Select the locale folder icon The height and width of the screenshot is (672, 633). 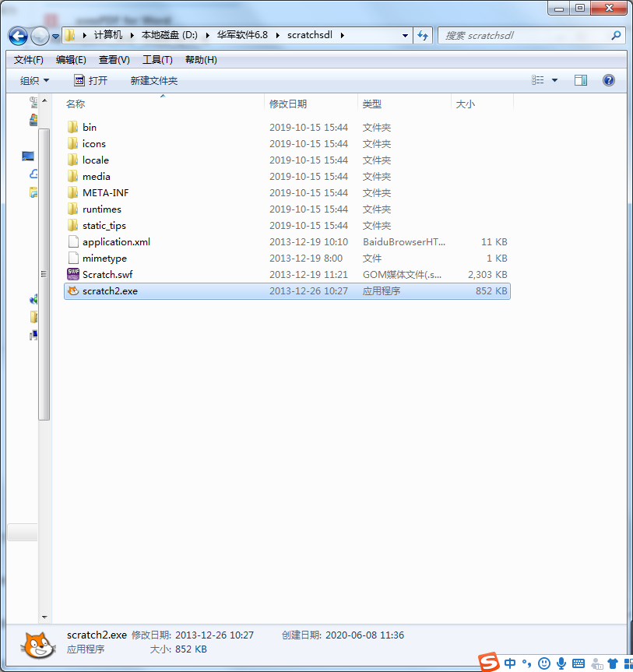coord(73,160)
